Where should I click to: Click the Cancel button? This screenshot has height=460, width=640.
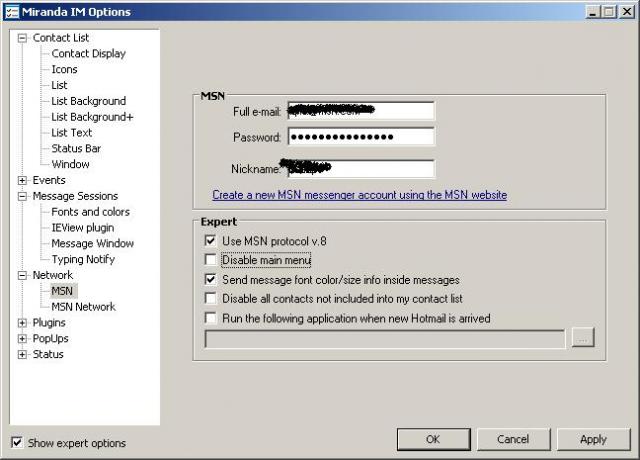tap(513, 439)
